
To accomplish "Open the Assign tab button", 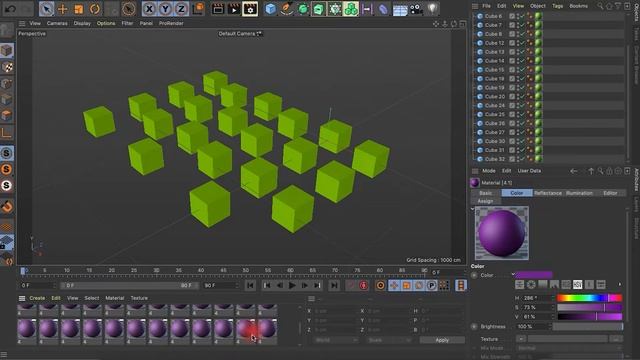I will (x=485, y=201).
